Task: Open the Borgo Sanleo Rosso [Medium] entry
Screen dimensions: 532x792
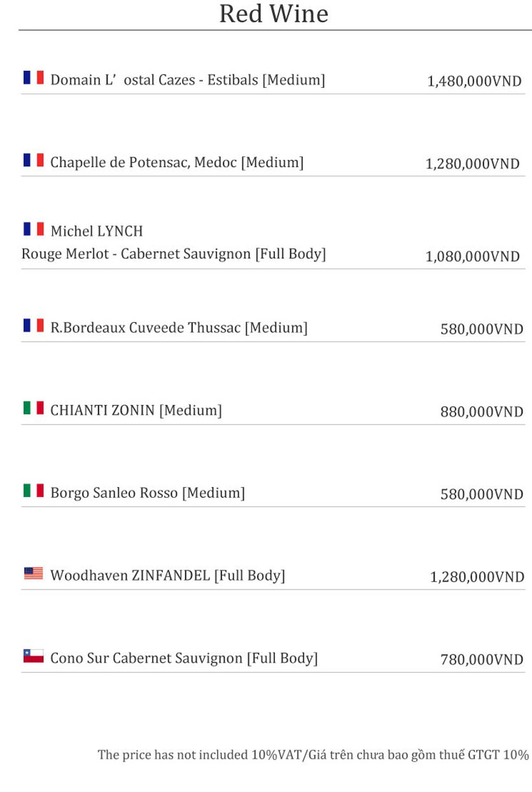Action: tap(147, 493)
